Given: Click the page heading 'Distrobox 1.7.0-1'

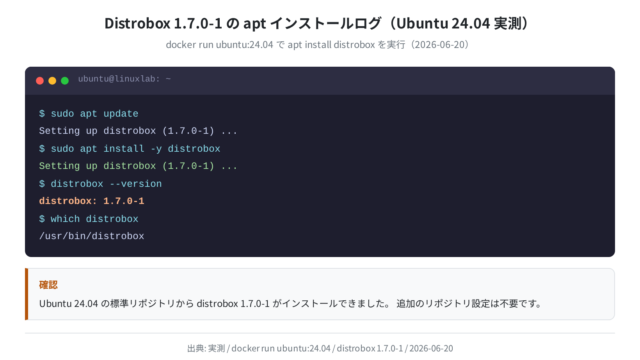Looking at the screenshot, I should click(x=163, y=23).
